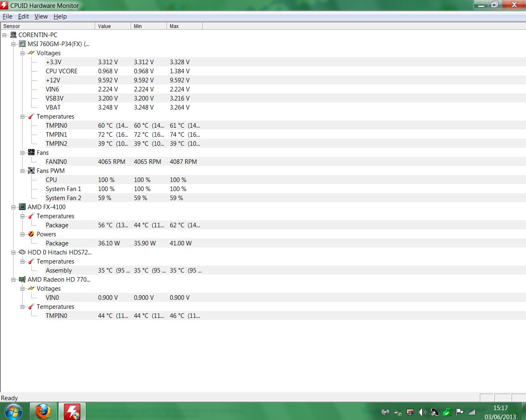The width and height of the screenshot is (526, 420).
Task: Collapse the Radeon Temperatures group
Action: 23,307
